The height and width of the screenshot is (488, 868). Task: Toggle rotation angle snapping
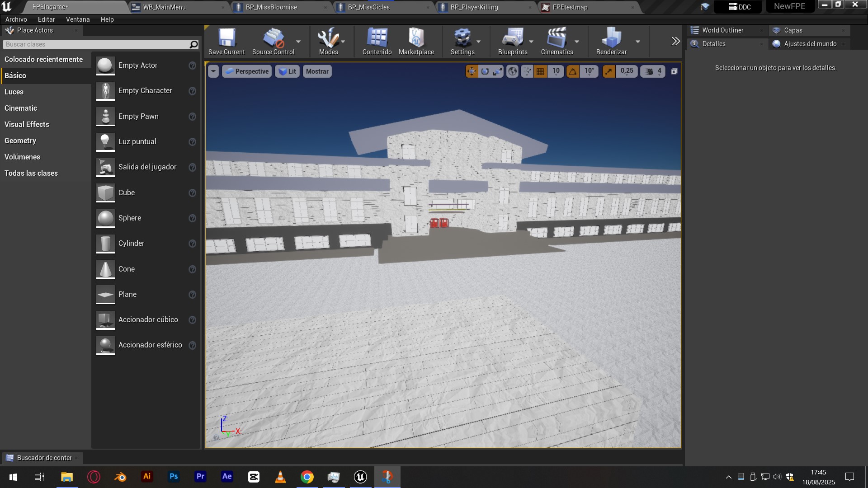[573, 71]
